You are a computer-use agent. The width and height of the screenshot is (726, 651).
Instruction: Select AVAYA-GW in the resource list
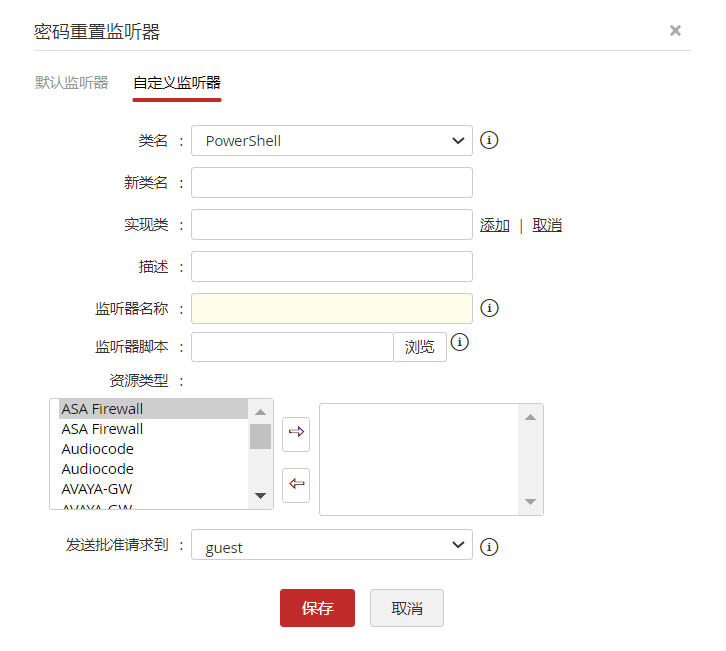(x=97, y=489)
